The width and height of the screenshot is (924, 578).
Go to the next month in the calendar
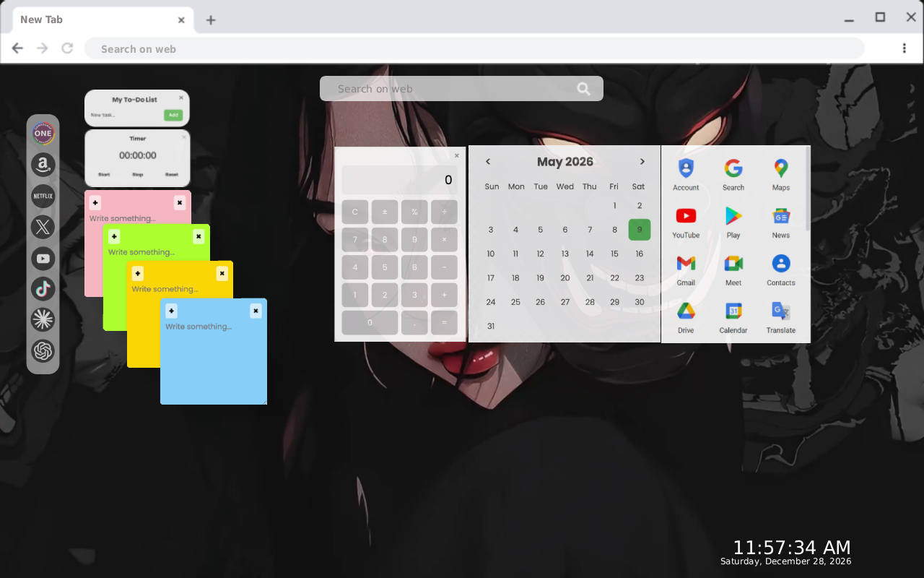642,162
